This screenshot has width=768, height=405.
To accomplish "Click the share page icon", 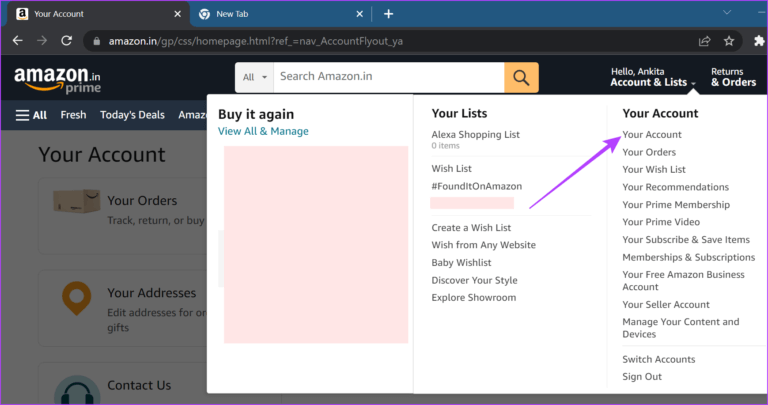I will [x=704, y=41].
